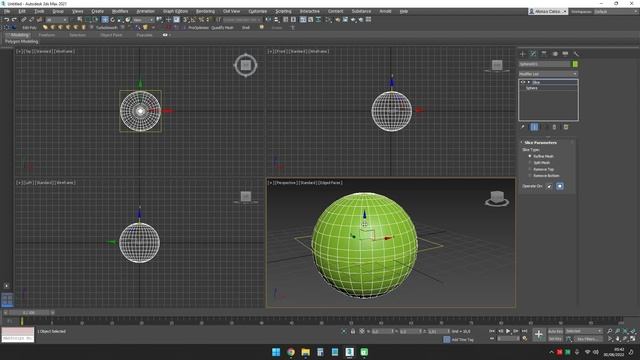640x360 pixels.
Task: Click the Zoom magnifier in viewport navigation controls
Action: point(609,331)
